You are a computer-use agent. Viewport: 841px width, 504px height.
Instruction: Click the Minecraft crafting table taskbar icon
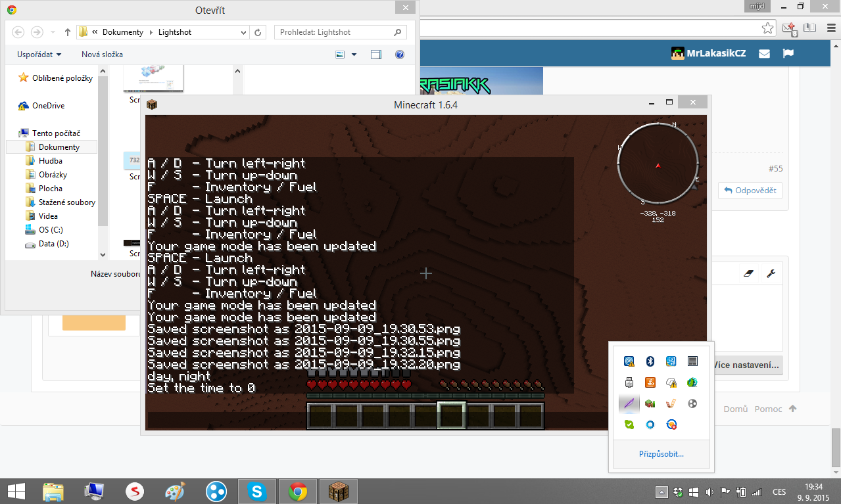(x=338, y=491)
